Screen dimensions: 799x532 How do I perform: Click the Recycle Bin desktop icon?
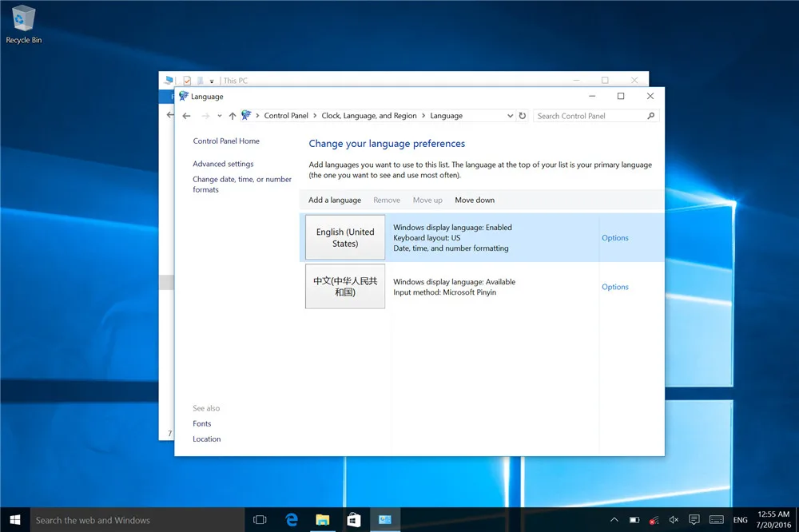pyautogui.click(x=23, y=24)
